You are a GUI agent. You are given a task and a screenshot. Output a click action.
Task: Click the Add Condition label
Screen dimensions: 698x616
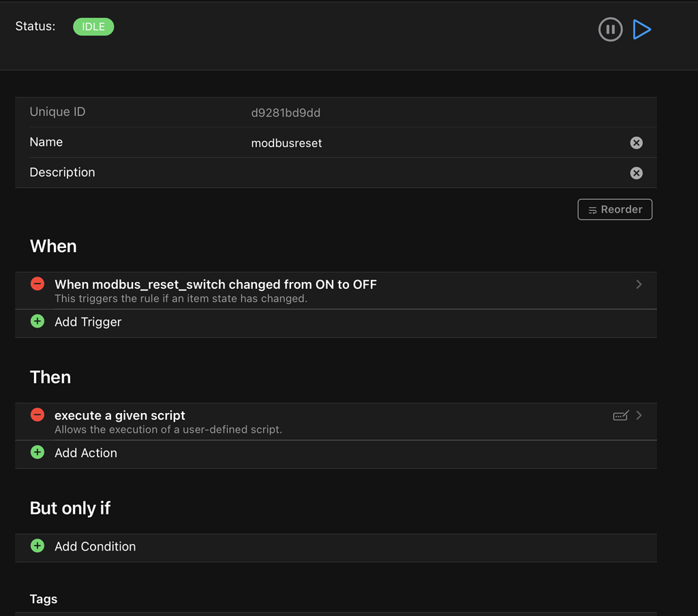[x=95, y=546]
